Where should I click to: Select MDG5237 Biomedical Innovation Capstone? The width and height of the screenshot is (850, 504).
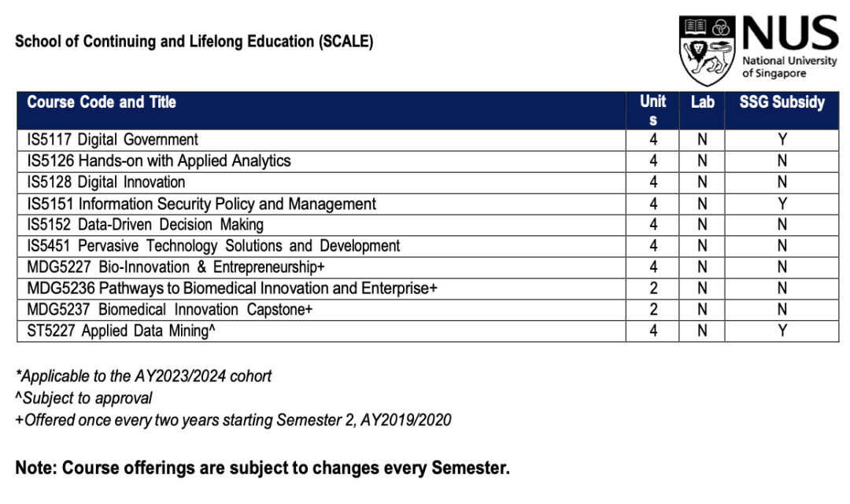coord(170,310)
